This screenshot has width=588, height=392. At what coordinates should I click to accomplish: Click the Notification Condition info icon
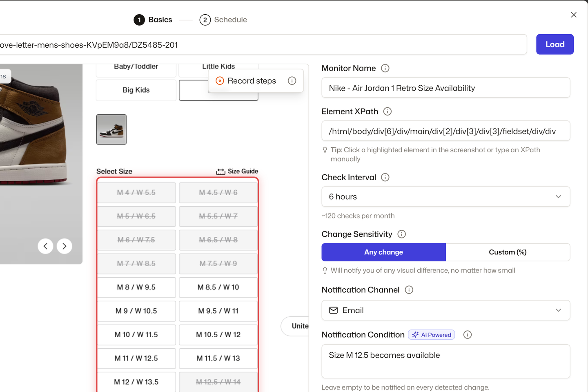tap(468, 335)
